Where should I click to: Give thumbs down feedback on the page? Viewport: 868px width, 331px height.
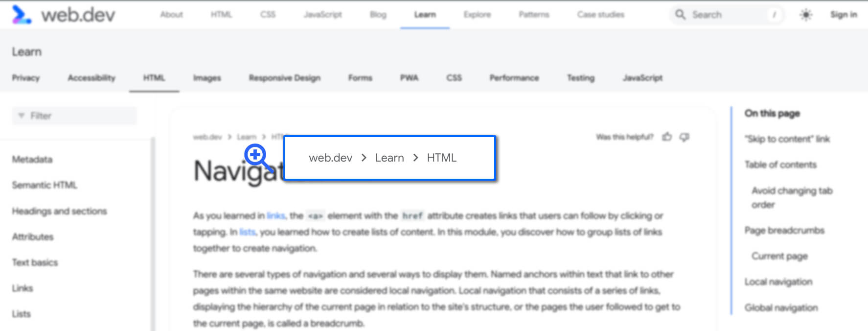(x=685, y=137)
